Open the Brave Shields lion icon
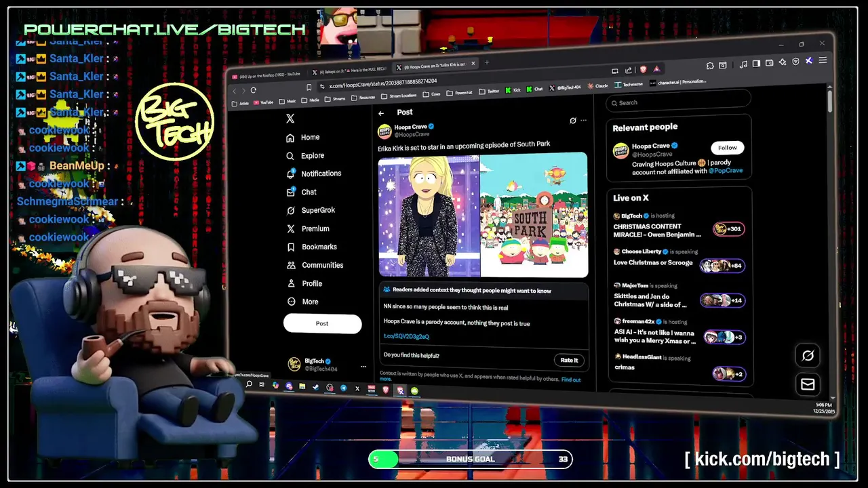868x488 pixels. coord(644,69)
